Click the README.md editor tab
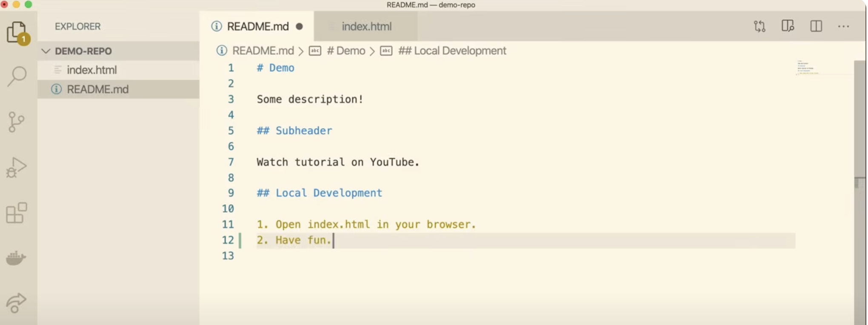This screenshot has height=325, width=868. [x=257, y=26]
